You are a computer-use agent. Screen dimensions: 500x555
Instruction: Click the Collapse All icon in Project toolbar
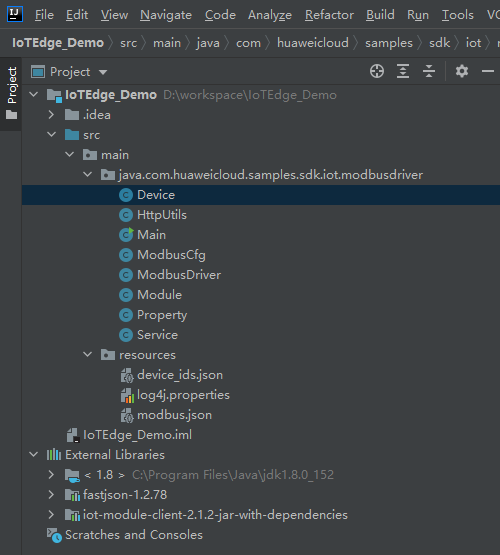click(429, 71)
